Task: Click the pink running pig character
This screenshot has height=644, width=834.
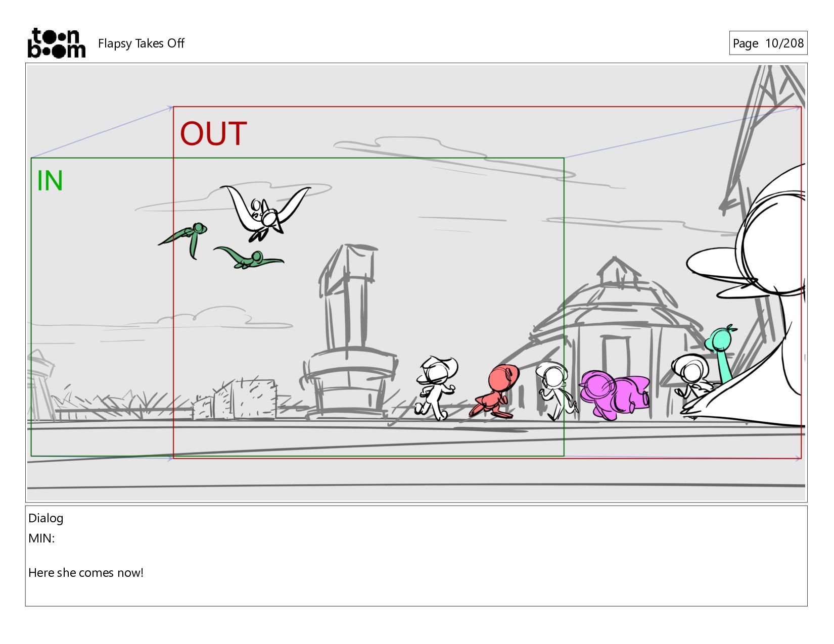Action: click(x=614, y=394)
